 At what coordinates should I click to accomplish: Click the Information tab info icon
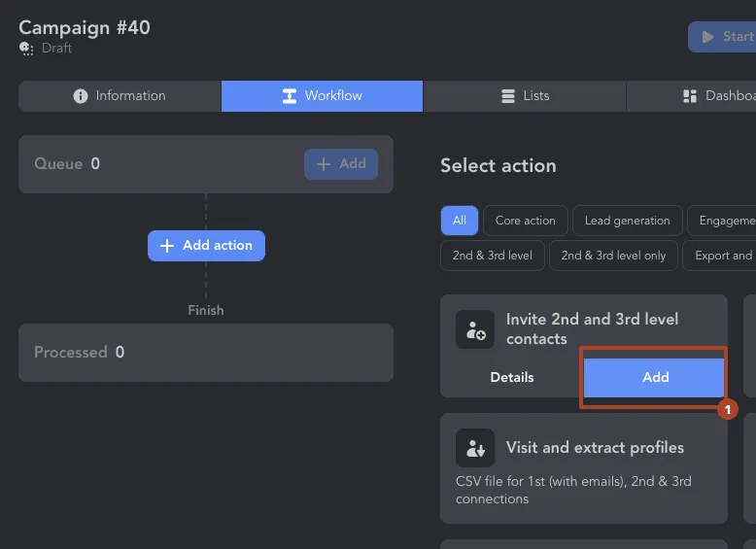pyautogui.click(x=81, y=96)
